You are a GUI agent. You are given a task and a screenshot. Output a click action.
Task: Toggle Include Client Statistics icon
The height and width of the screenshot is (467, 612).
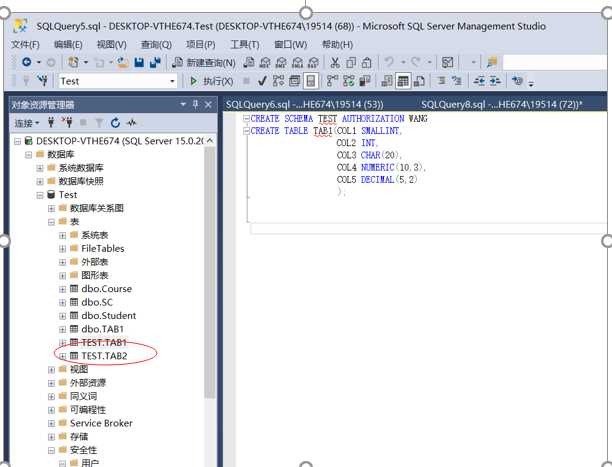[365, 81]
